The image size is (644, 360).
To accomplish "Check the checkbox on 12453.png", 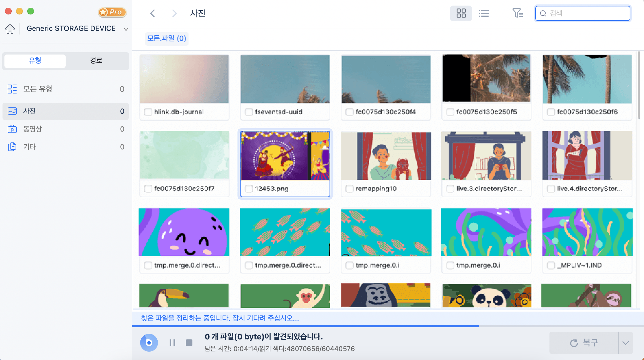I will tap(248, 188).
